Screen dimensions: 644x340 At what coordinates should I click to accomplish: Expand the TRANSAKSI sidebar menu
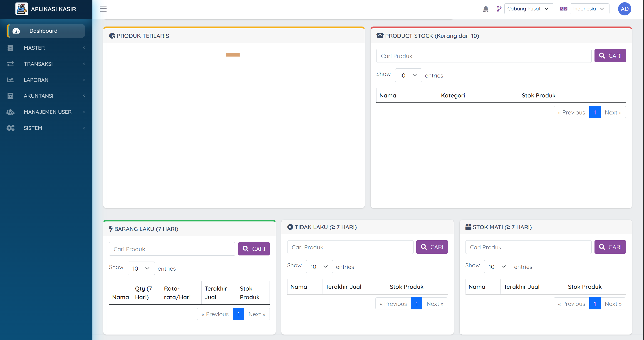[x=38, y=64]
